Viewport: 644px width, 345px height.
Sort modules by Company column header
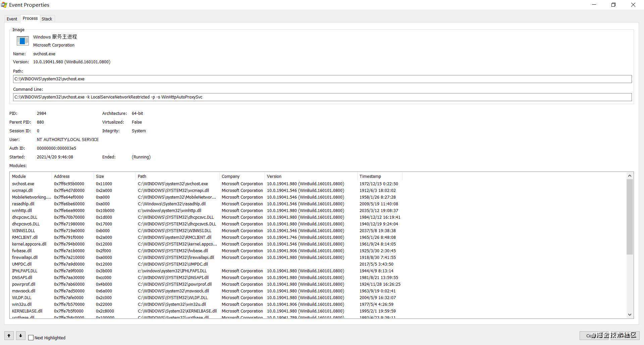[242, 176]
